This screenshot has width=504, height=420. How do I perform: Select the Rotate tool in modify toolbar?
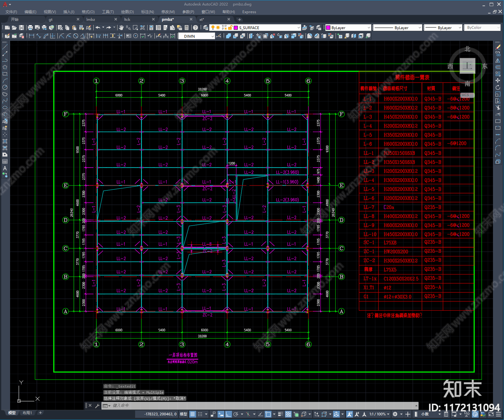click(498, 87)
